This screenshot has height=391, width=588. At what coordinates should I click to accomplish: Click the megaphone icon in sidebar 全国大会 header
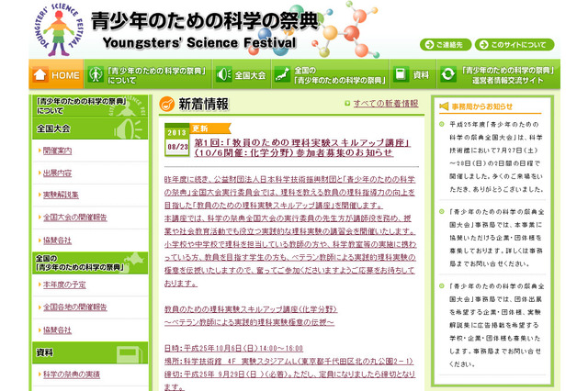[x=129, y=128]
